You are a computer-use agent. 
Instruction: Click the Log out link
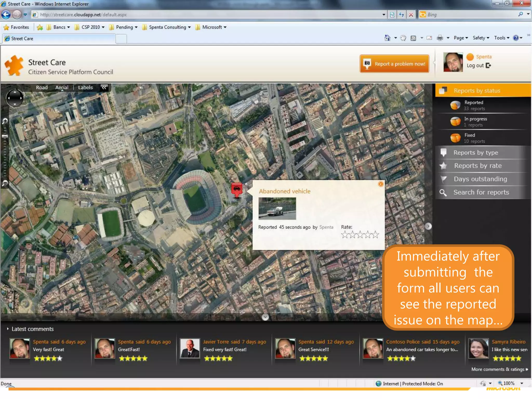tap(475, 65)
